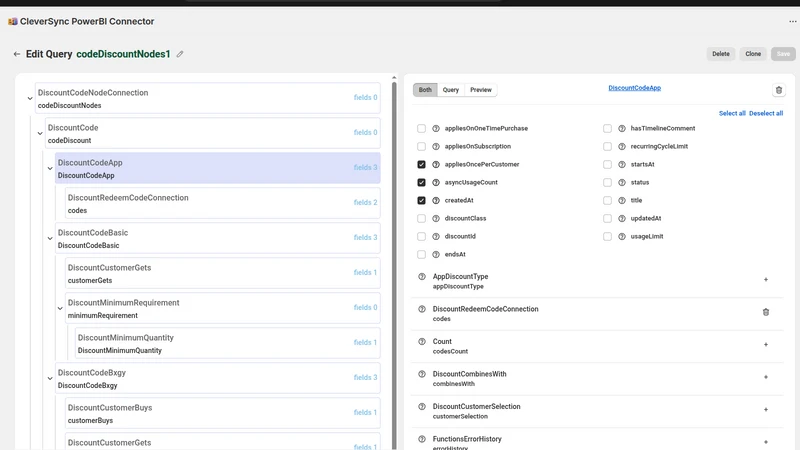Check the appliesOnSubscription checkbox
800x450 pixels.
(x=421, y=146)
